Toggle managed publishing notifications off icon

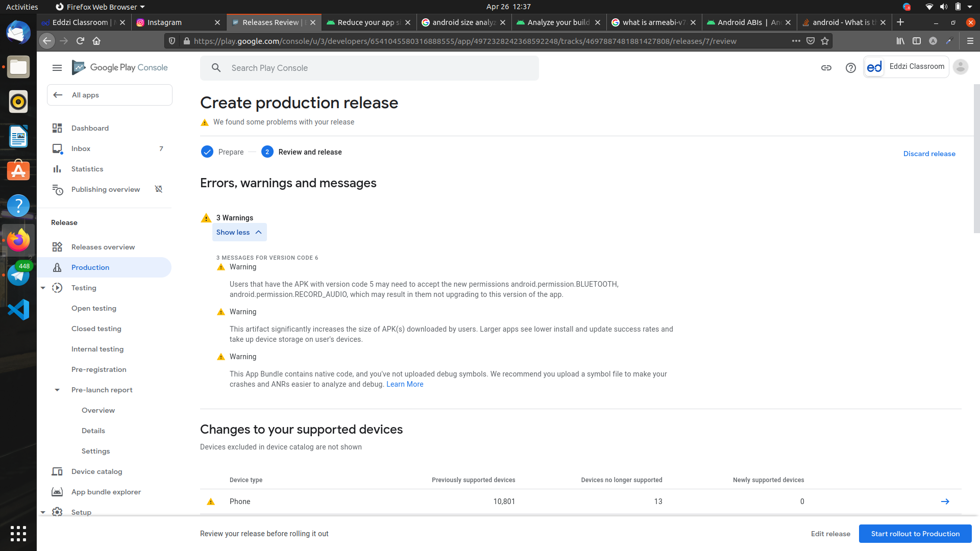pyautogui.click(x=158, y=189)
